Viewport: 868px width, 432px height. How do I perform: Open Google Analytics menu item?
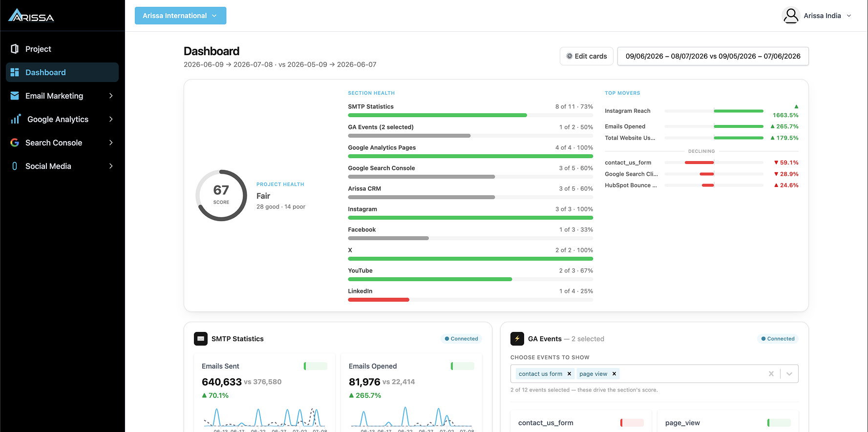click(62, 119)
